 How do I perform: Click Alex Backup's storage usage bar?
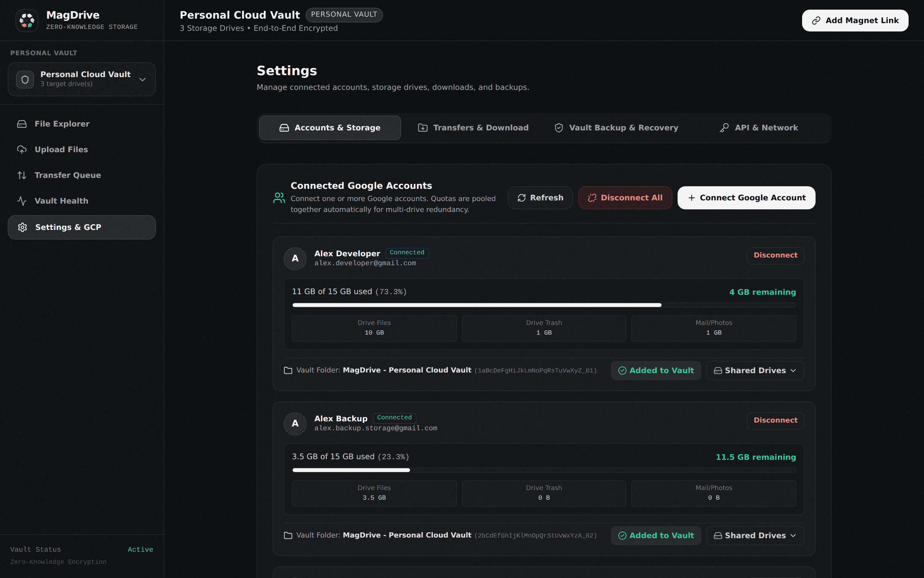click(x=544, y=470)
